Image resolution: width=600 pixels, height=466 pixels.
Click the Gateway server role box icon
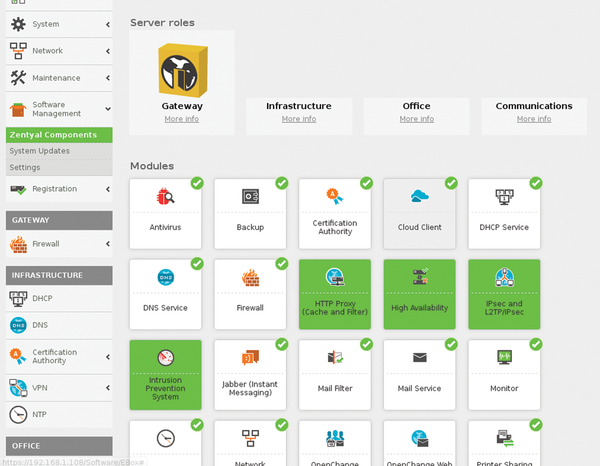(x=183, y=70)
